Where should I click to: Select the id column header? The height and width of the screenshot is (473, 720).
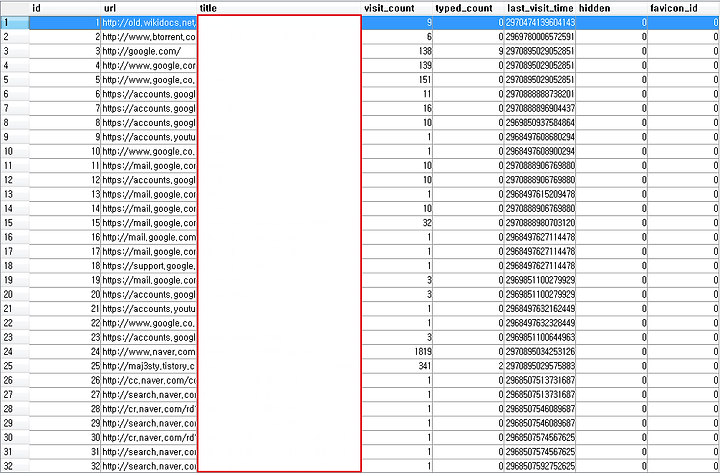65,8
